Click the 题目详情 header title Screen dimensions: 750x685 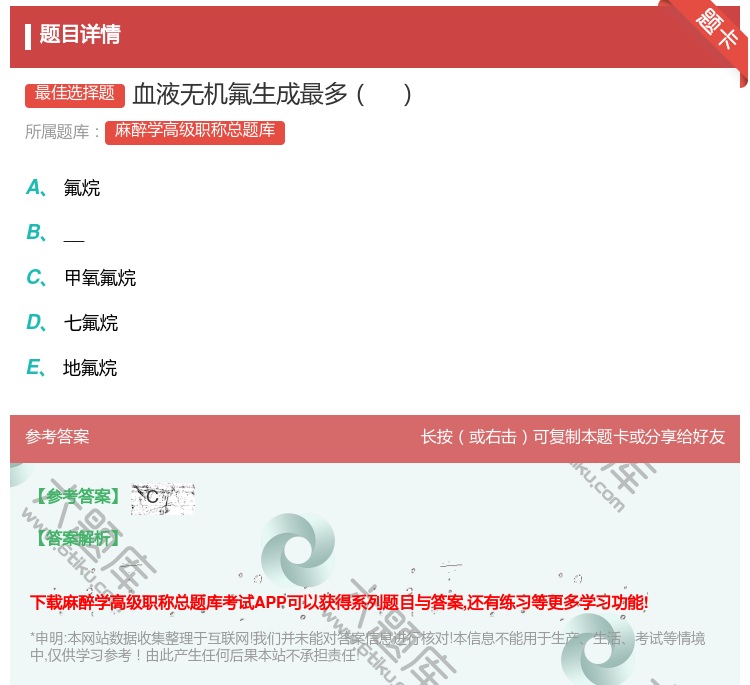80,34
